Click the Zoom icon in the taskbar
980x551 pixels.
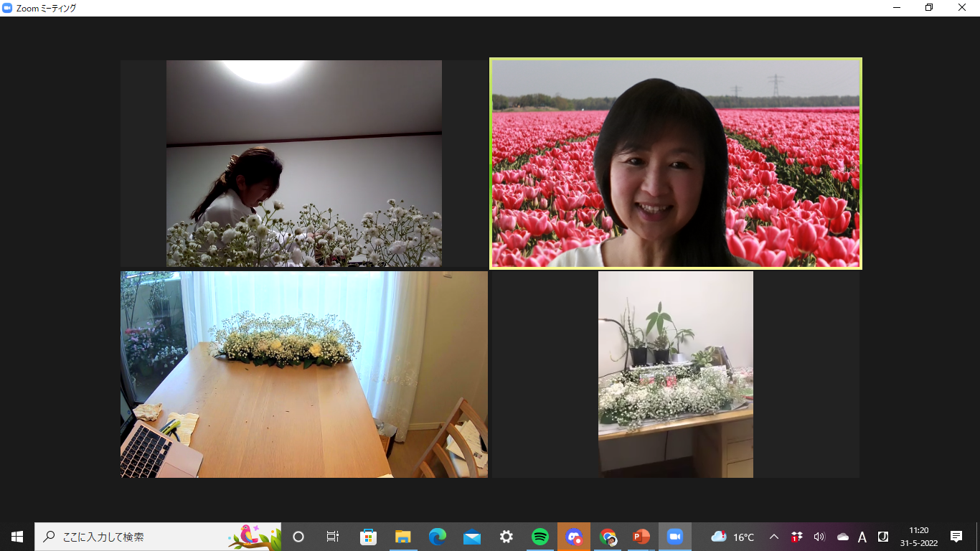[x=674, y=537]
